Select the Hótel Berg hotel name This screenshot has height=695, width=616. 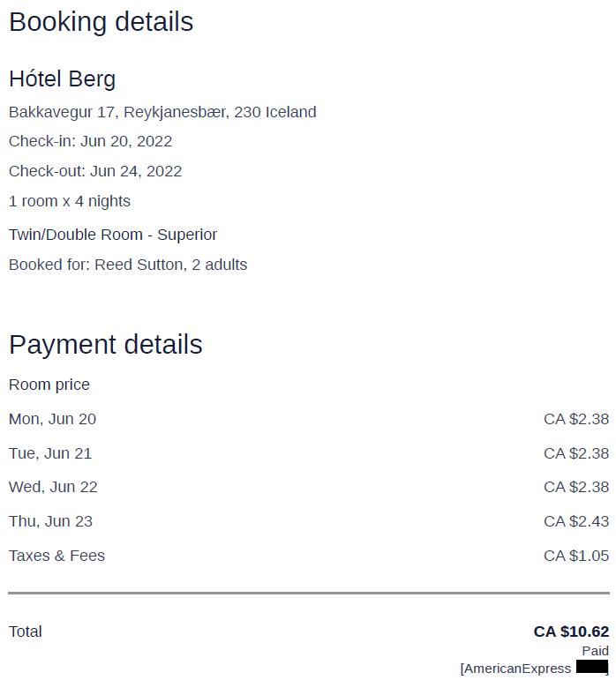(62, 79)
